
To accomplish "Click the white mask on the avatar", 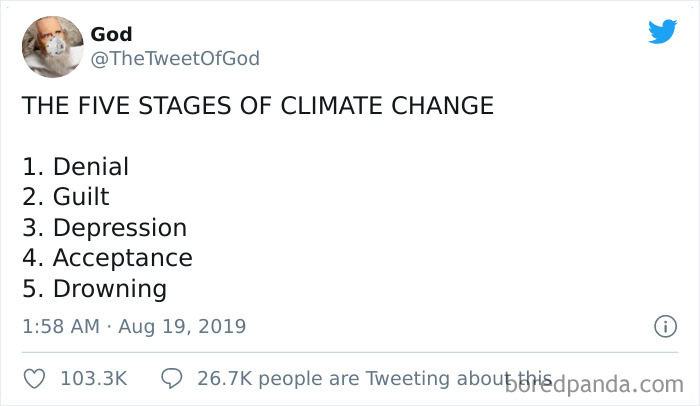I will (x=56, y=46).
